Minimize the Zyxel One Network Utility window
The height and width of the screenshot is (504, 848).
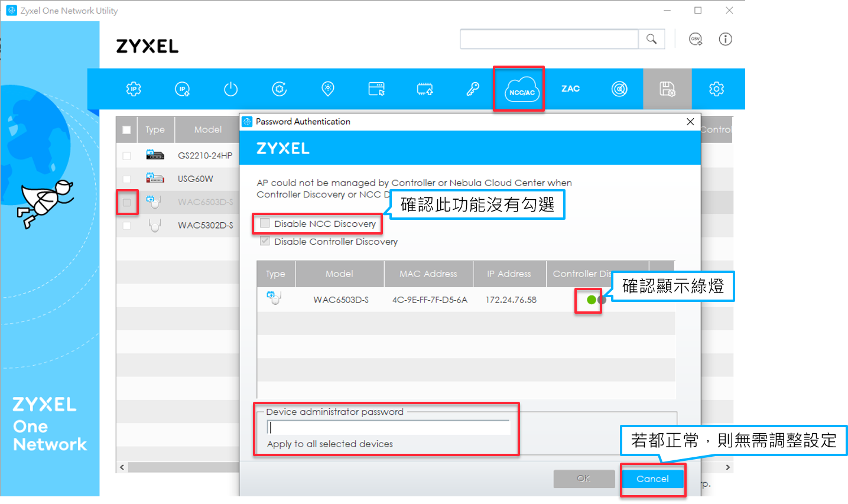(x=667, y=11)
